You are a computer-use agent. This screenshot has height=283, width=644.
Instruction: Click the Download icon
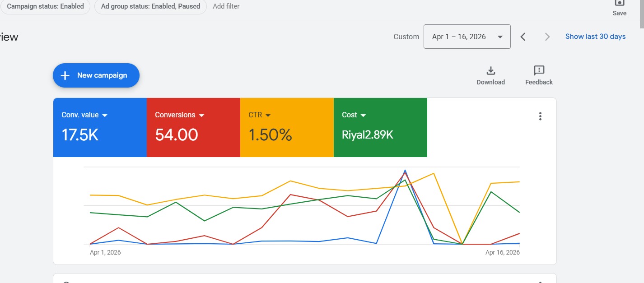click(x=490, y=71)
